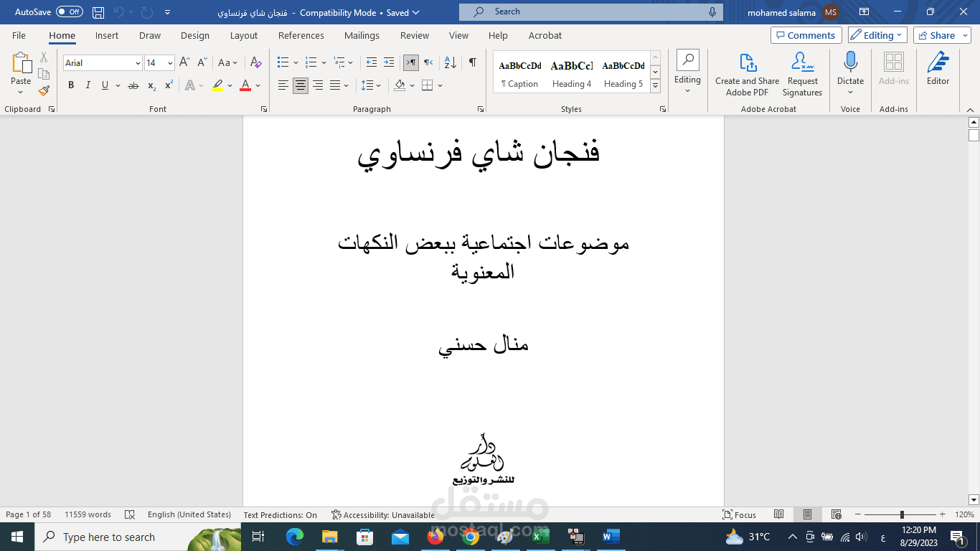This screenshot has width=980, height=551.
Task: Increase paragraph indent
Action: [389, 62]
